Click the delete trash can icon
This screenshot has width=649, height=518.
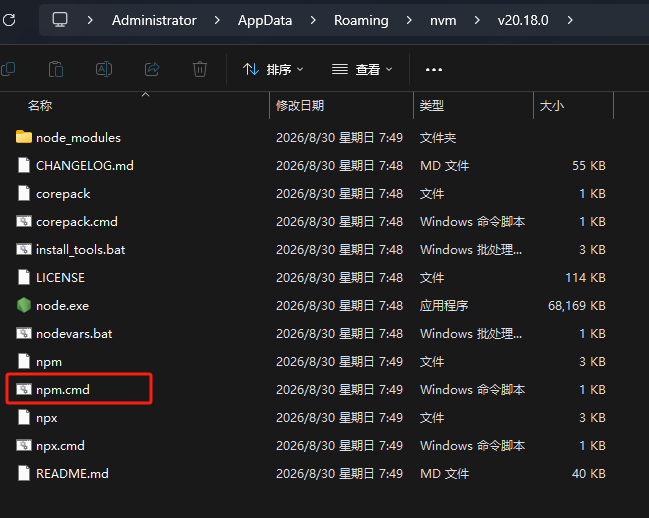200,69
